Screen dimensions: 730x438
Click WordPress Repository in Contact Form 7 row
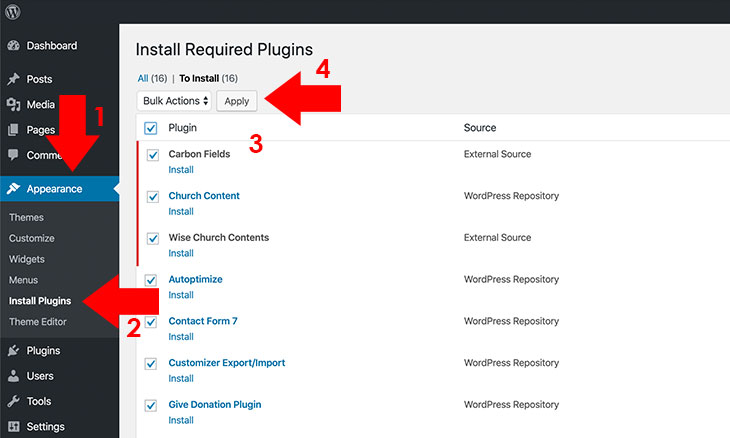click(x=511, y=321)
